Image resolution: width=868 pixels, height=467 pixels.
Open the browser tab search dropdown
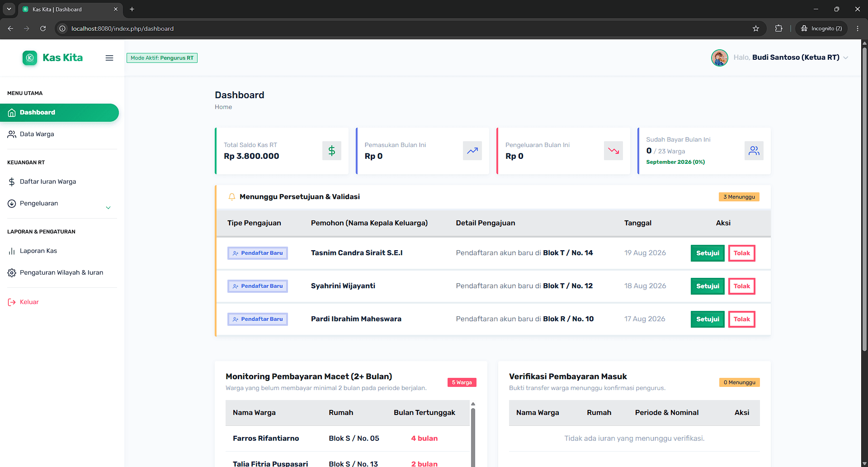[9, 9]
